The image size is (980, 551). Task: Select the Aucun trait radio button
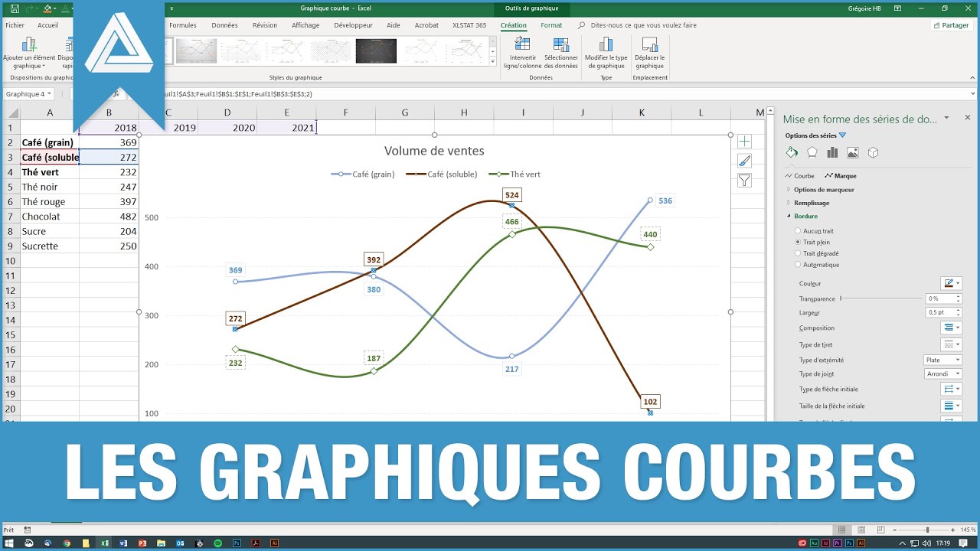coord(799,231)
